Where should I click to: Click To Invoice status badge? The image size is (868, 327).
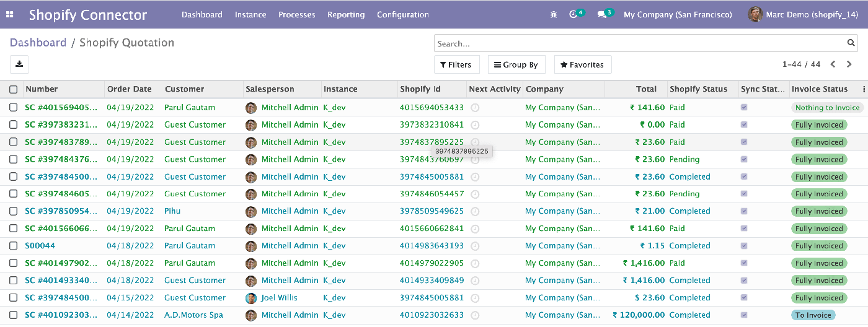(x=813, y=315)
